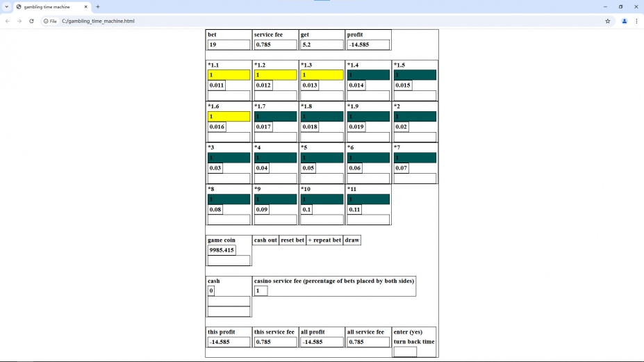Bookmark page using the star icon
The image size is (644, 362).
(x=607, y=21)
